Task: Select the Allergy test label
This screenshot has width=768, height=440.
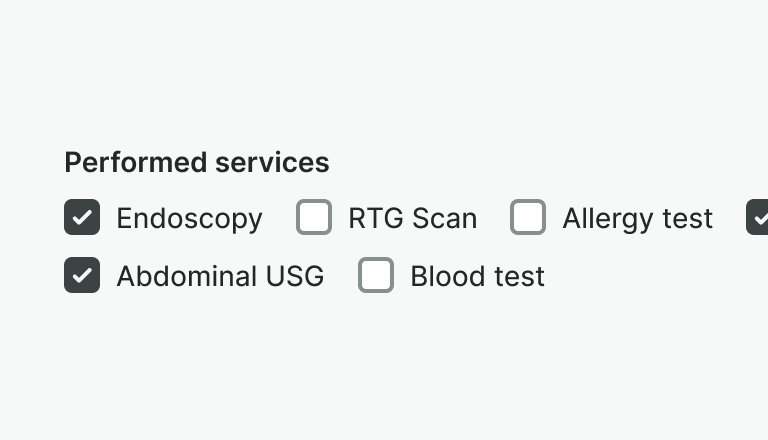Action: point(637,218)
